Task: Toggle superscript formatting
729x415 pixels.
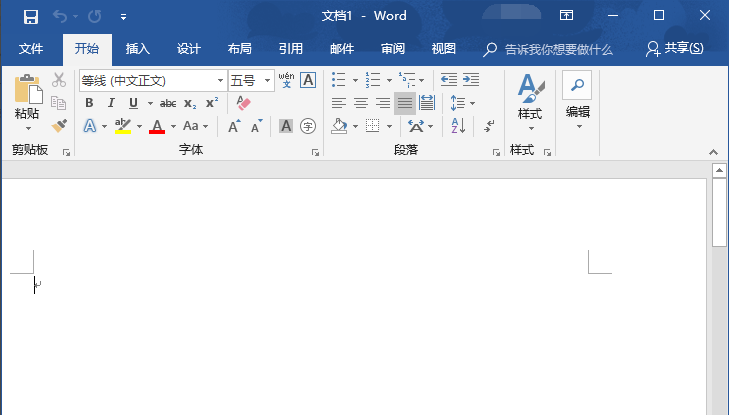Action: point(212,103)
